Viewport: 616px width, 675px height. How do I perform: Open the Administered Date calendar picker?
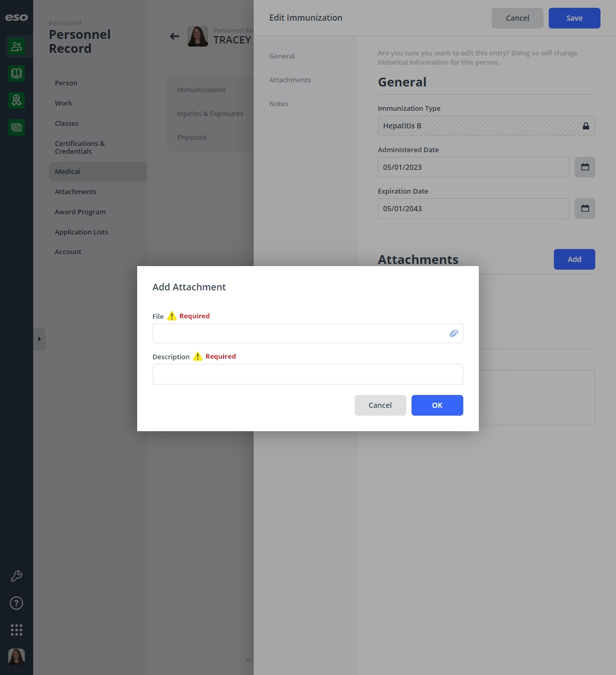(x=585, y=167)
